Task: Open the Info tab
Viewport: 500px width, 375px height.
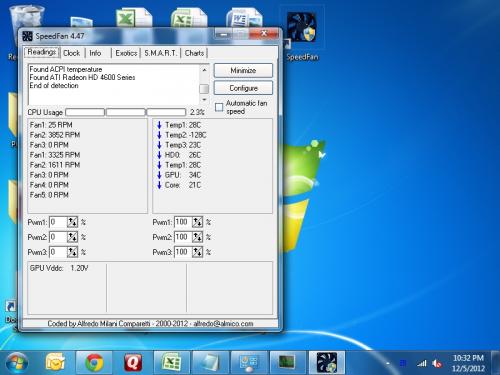Action: point(95,53)
